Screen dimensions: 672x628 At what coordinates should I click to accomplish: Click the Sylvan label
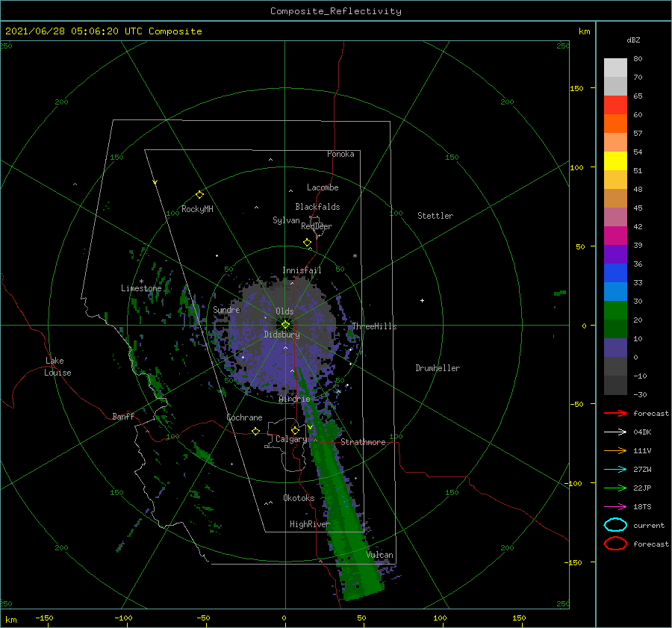coord(286,220)
